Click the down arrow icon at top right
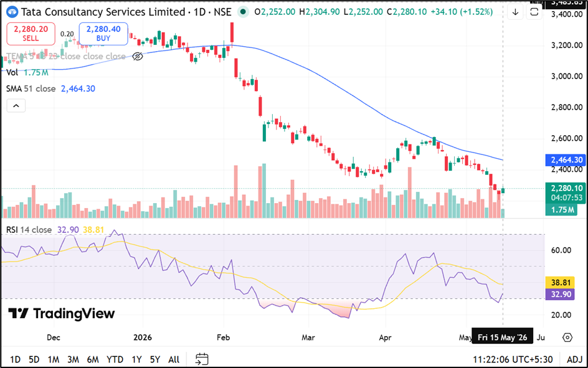Image resolution: width=588 pixels, height=368 pixels. (516, 12)
